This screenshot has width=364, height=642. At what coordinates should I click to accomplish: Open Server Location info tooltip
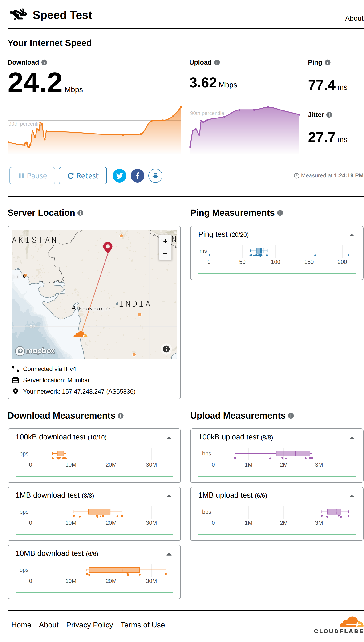coord(80,213)
